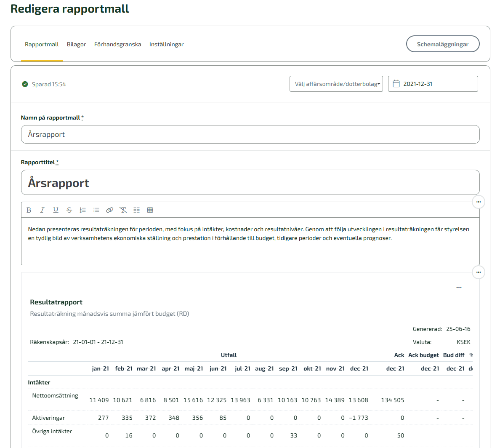Click the jan-21 column header
This screenshot has height=448, width=500.
pos(101,368)
